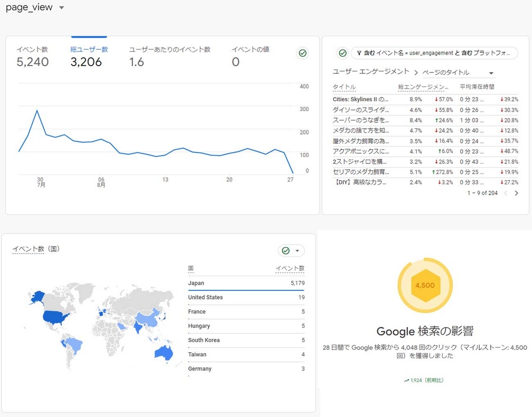This screenshot has width=532, height=417.
Task: Select the Taiwan country row
Action: tap(246, 354)
